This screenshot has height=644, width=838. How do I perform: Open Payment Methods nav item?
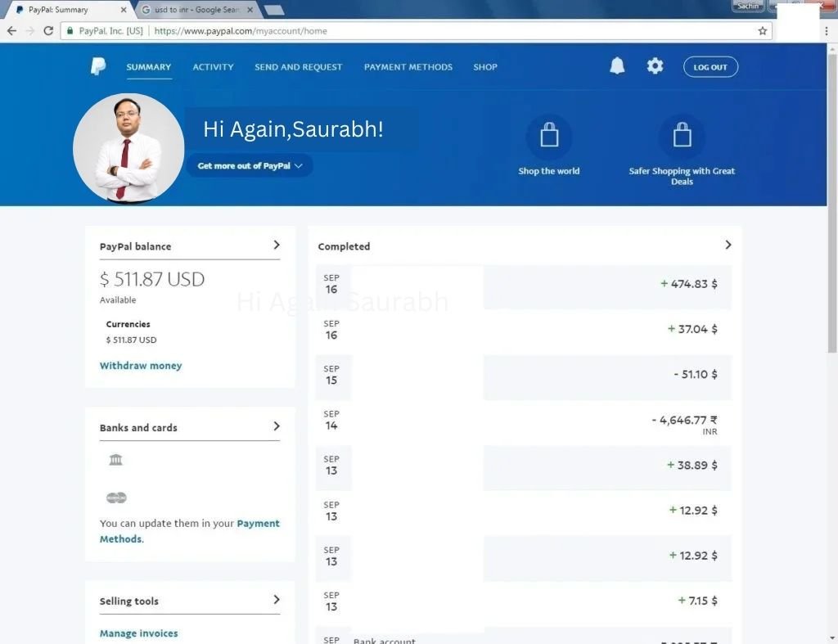(x=408, y=67)
